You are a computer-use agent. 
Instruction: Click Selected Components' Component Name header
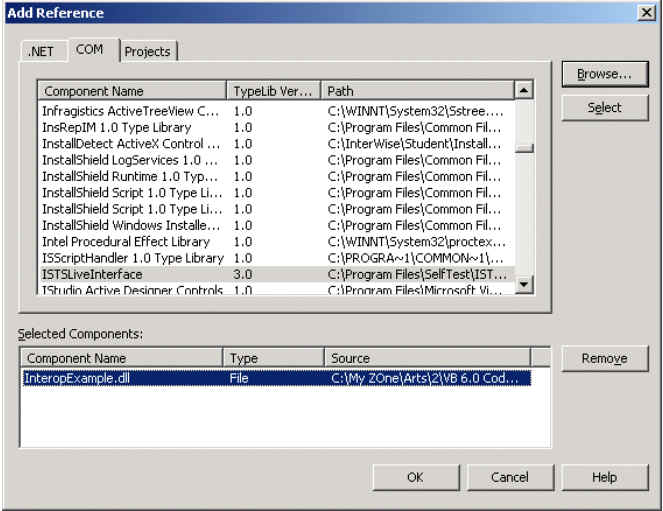point(121,358)
